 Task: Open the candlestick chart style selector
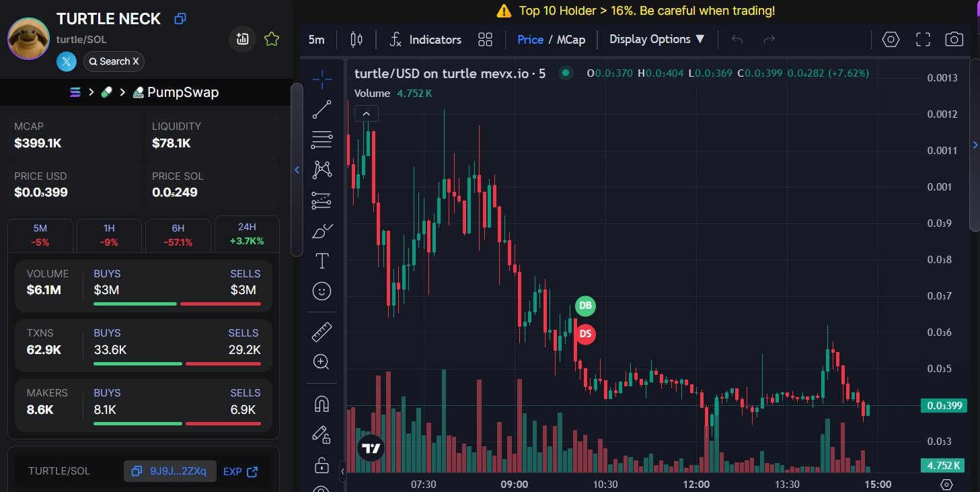click(356, 40)
